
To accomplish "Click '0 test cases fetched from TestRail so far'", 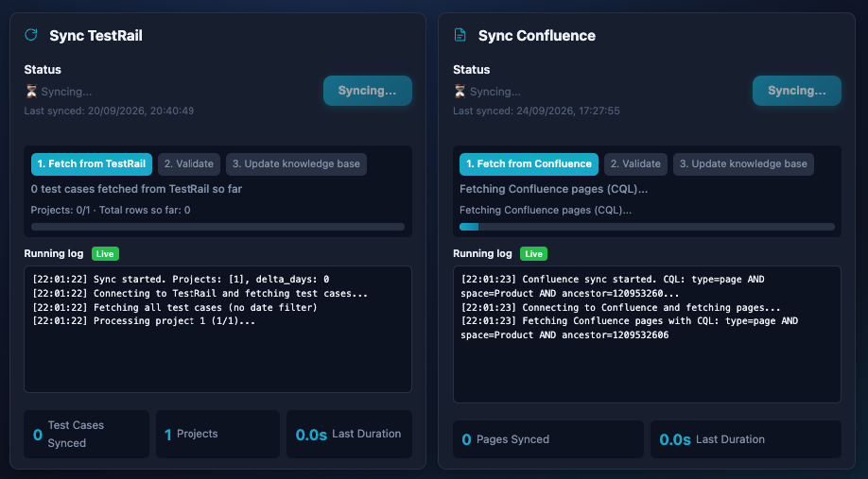I will [x=136, y=189].
